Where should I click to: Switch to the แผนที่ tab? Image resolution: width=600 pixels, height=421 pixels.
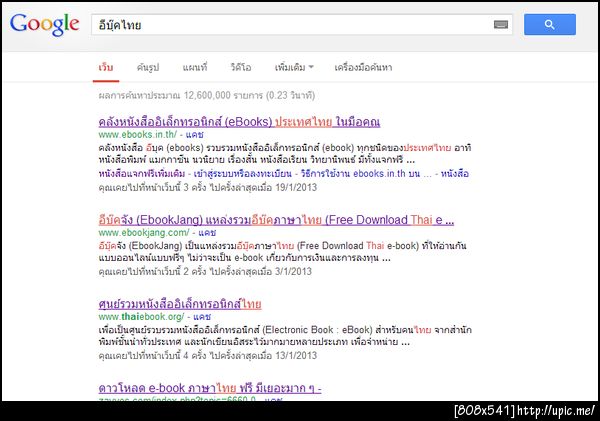195,67
